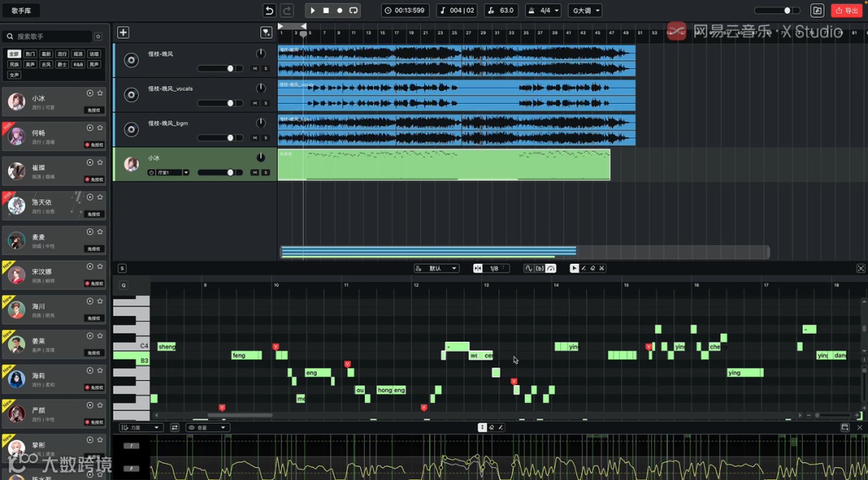The height and width of the screenshot is (480, 868).
Task: Click the pan knob of 怪枝-晚风_vocals
Action: tap(260, 88)
